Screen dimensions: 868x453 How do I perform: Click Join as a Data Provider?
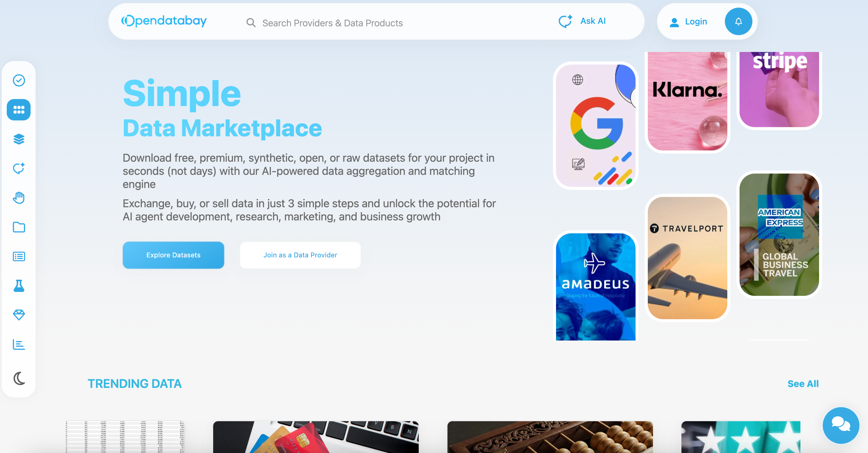pos(300,255)
